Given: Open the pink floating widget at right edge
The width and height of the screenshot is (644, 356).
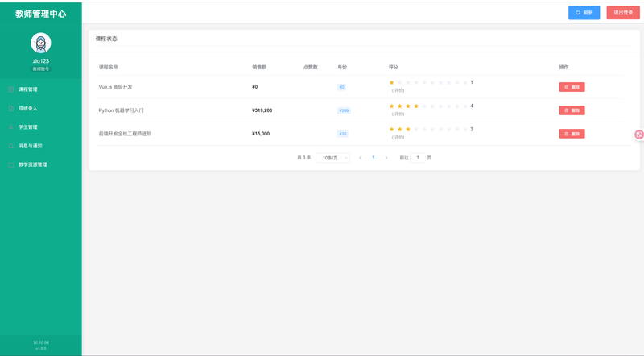Looking at the screenshot, I should 638,134.
